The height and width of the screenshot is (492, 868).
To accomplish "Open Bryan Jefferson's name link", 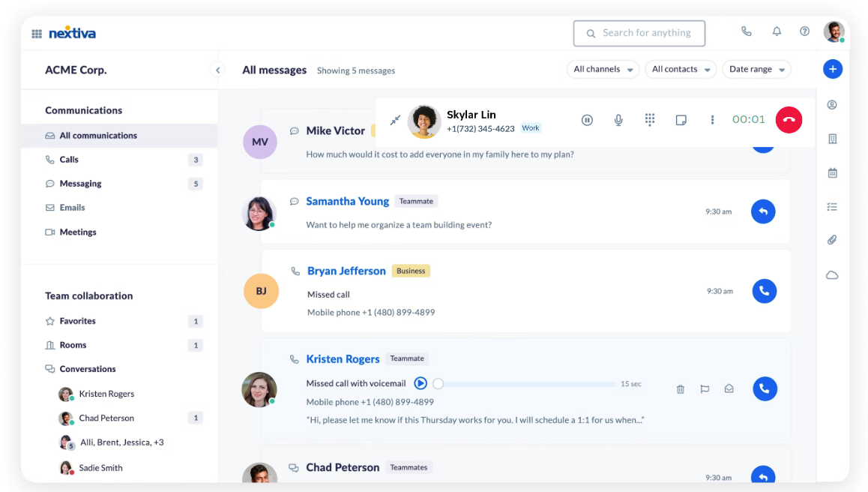I will (346, 271).
